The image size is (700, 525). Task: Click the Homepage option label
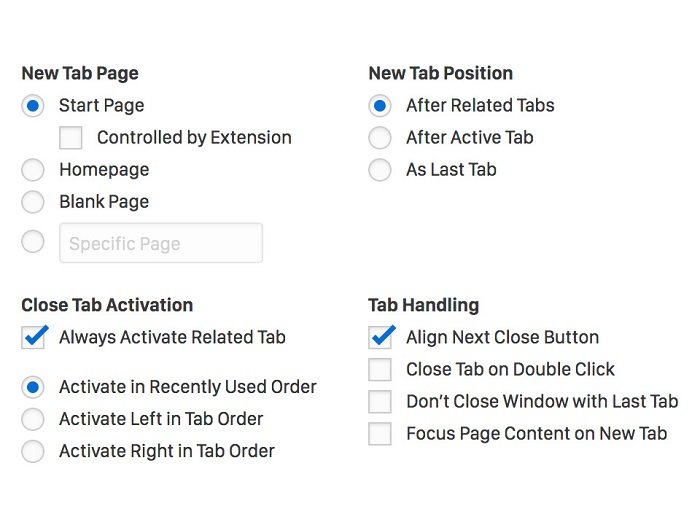[104, 170]
